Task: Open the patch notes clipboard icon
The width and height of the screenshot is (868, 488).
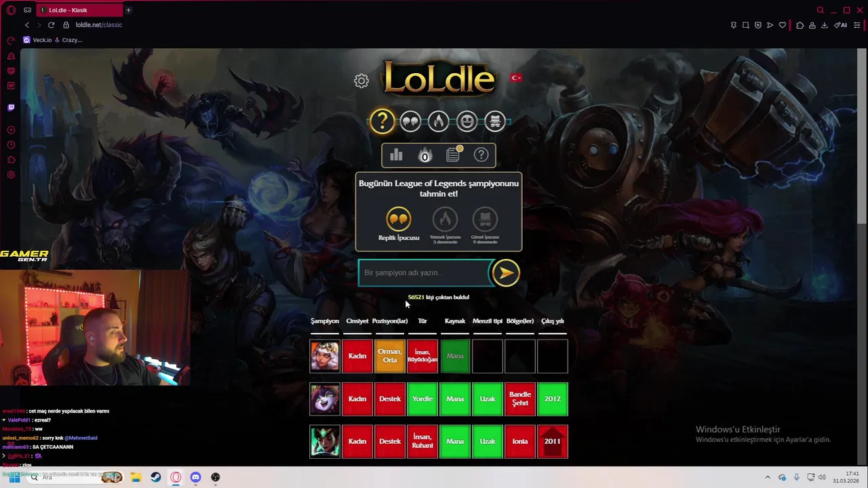Action: point(453,155)
